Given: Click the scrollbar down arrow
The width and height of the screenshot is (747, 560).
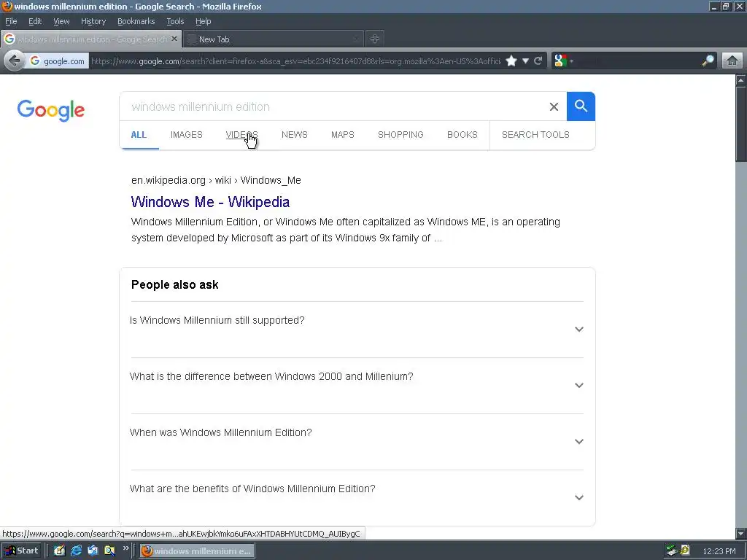Looking at the screenshot, I should [x=741, y=533].
